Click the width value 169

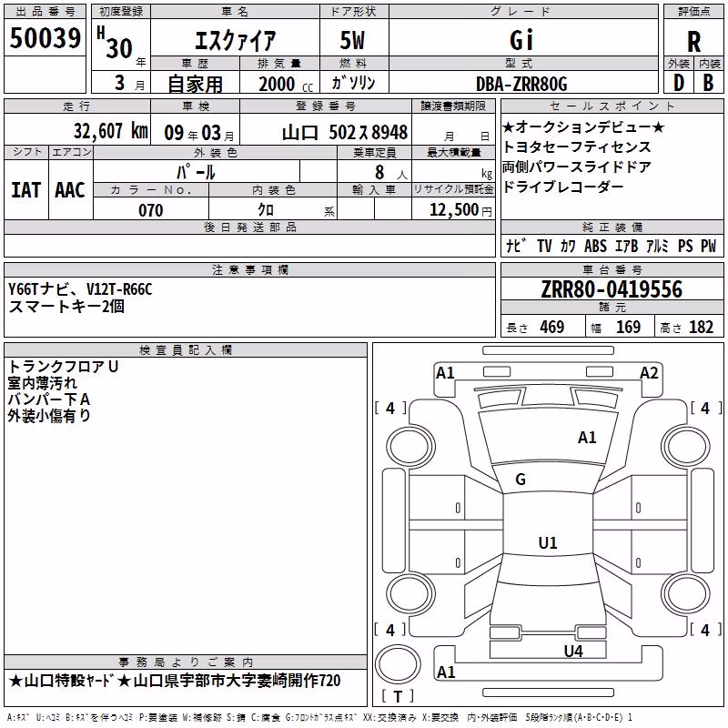tap(628, 327)
